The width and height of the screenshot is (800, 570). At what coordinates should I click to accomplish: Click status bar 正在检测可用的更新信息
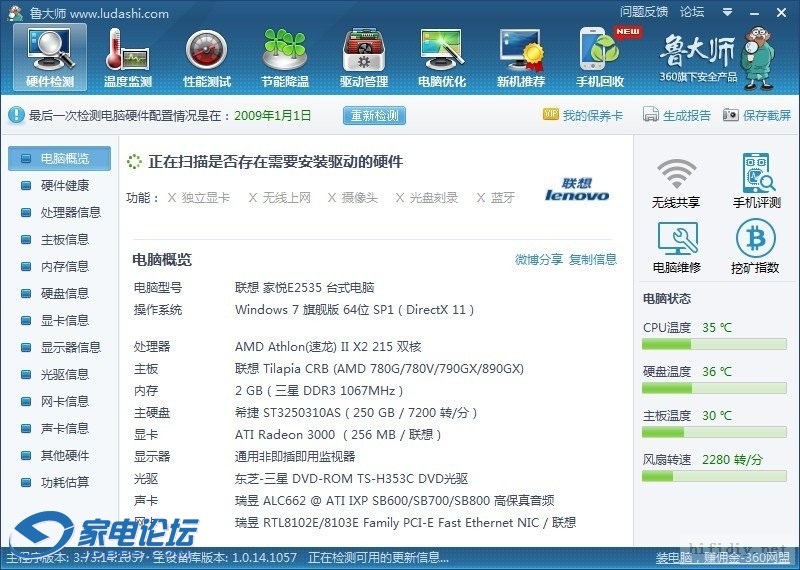379,558
